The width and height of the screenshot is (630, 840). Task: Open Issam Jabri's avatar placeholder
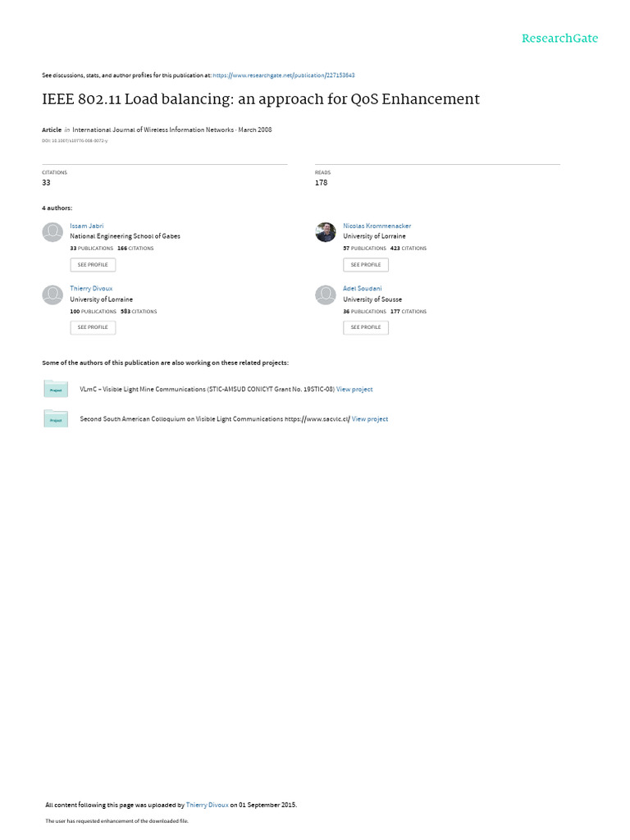52,232
